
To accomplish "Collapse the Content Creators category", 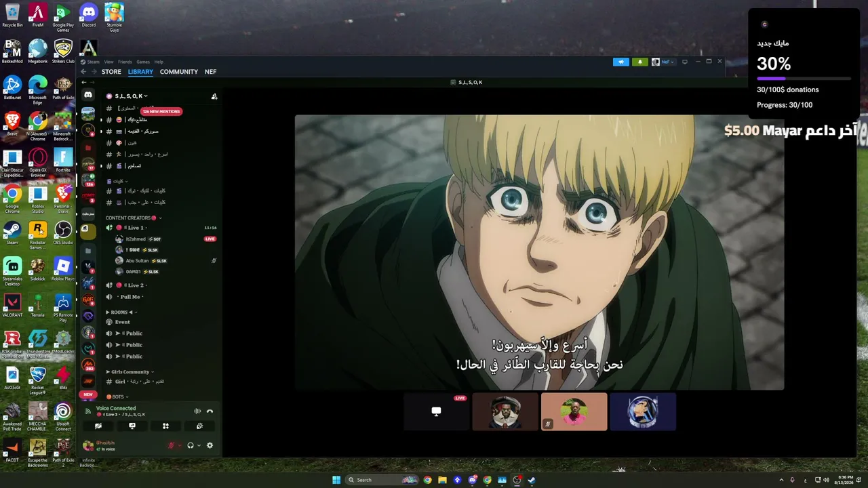I will point(133,218).
